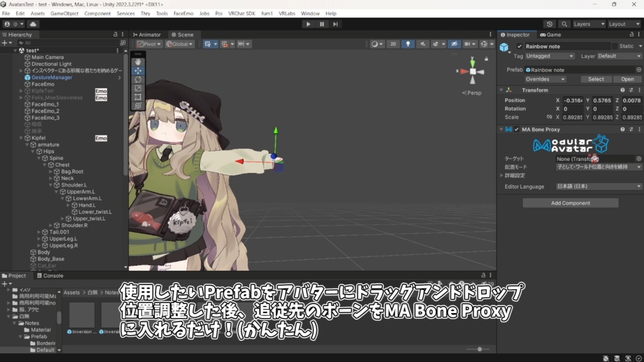Switch to the Animator tab
This screenshot has width=644, height=362.
point(147,35)
